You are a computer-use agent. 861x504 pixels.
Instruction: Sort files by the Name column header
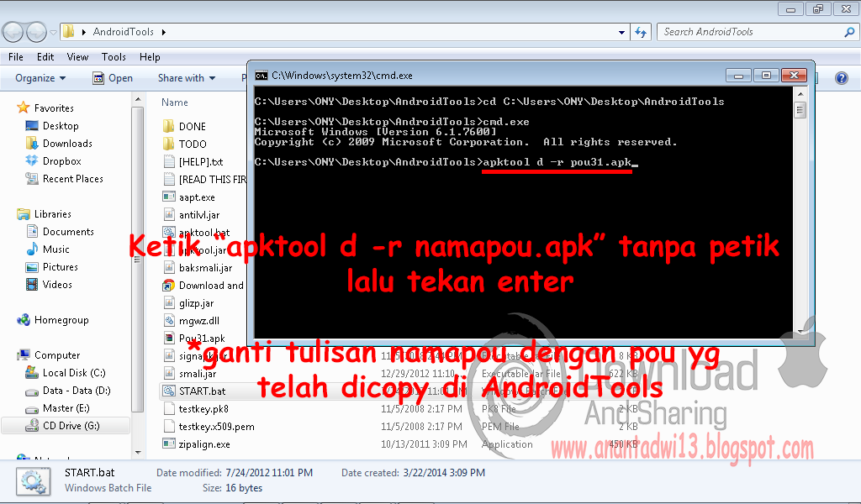click(175, 102)
